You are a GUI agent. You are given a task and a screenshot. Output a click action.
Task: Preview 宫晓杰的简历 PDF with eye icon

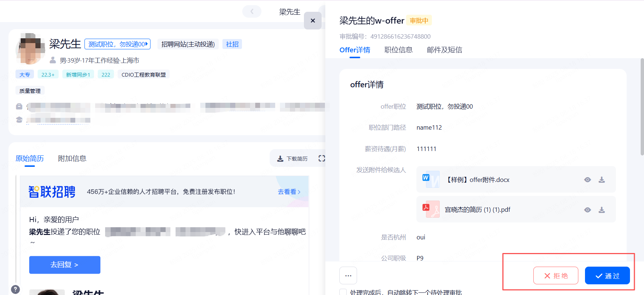click(588, 210)
